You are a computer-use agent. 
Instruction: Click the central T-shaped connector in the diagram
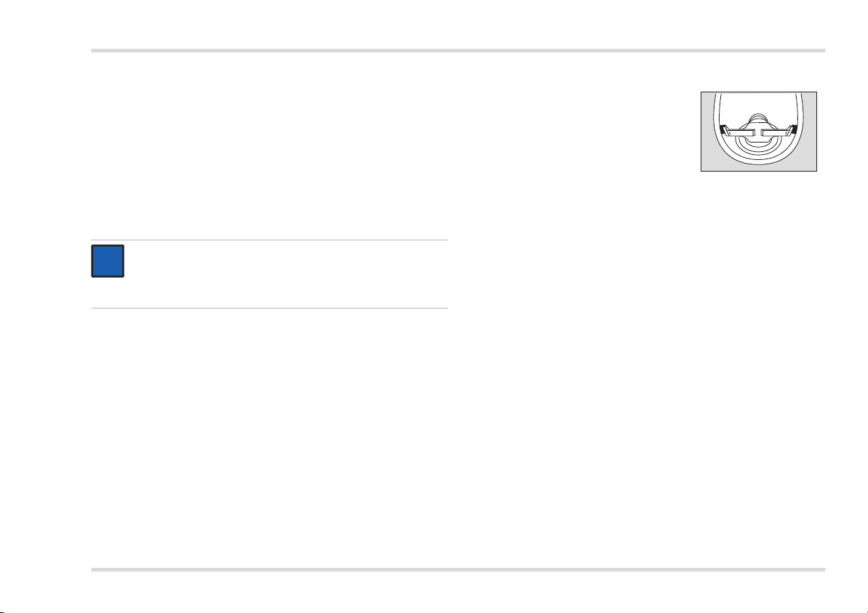pyautogui.click(x=758, y=132)
